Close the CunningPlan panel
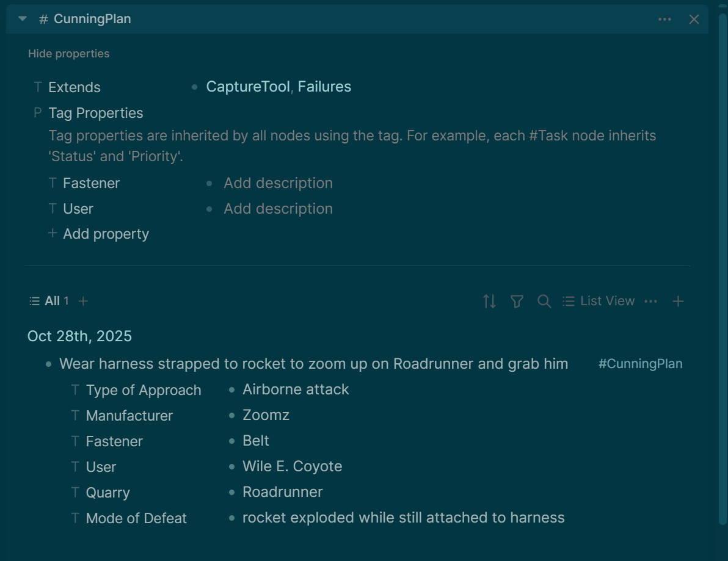This screenshot has width=728, height=561. (x=694, y=20)
